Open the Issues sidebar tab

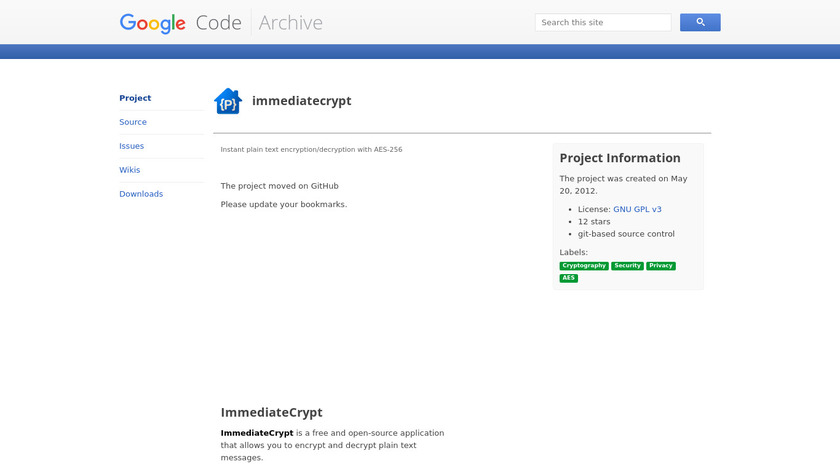click(x=131, y=146)
